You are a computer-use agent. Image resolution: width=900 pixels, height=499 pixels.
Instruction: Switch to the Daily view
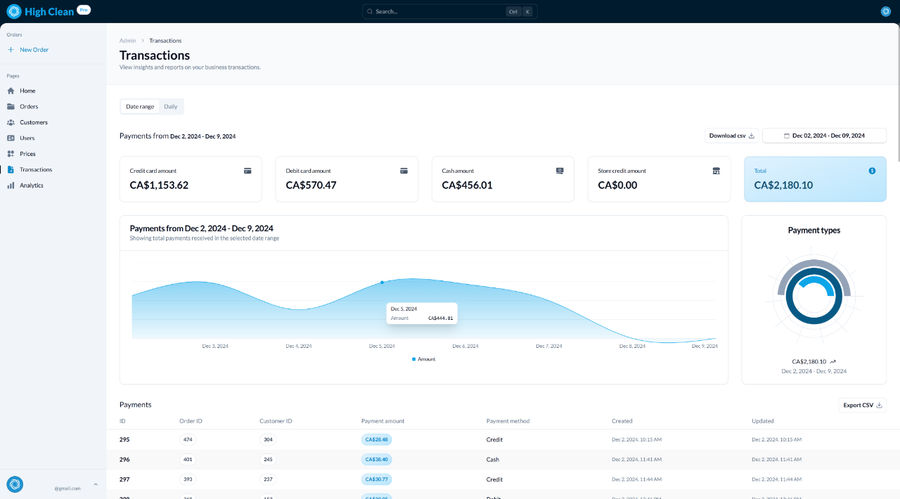point(171,106)
